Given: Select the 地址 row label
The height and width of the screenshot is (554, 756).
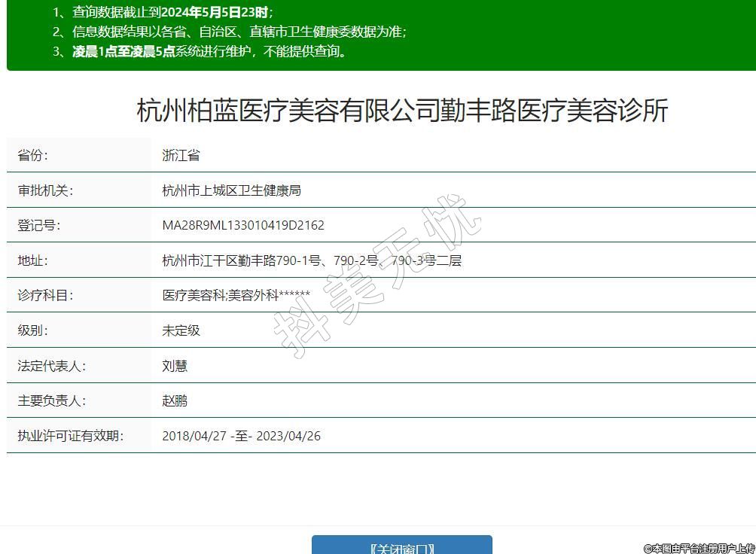Looking at the screenshot, I should 32,260.
